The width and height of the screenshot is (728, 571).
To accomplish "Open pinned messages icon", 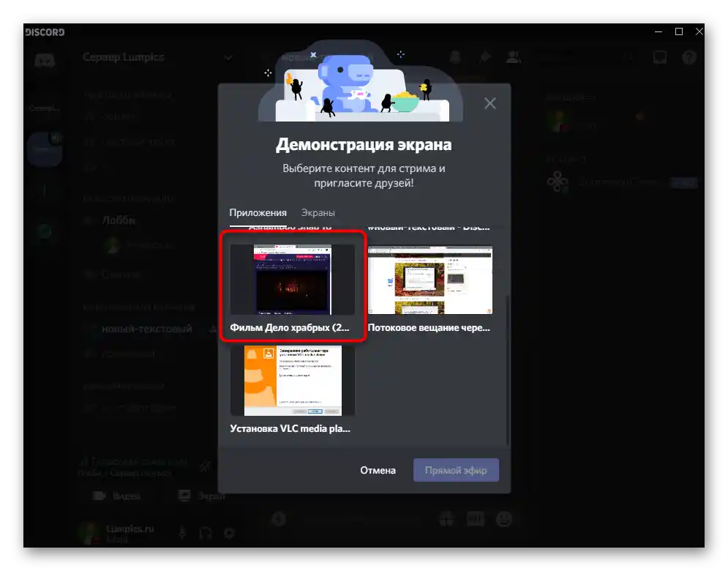I will click(x=484, y=57).
